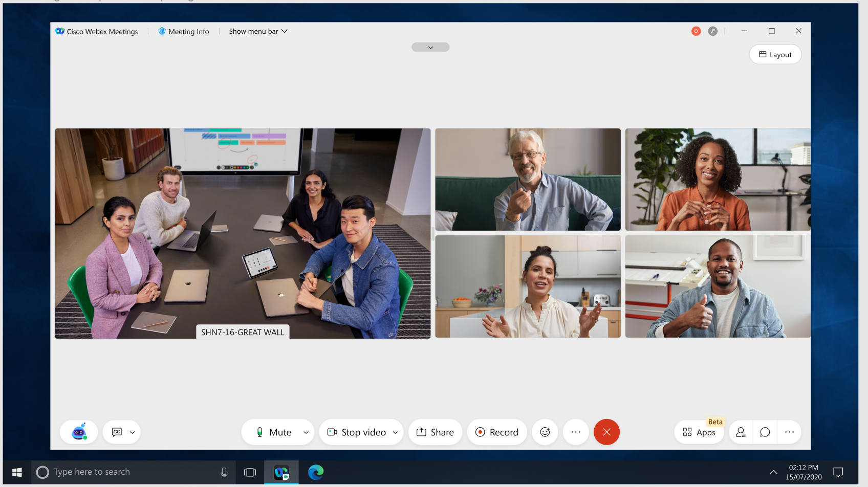Open the Apps panel
Screen dimensions: 868x487
tap(699, 432)
